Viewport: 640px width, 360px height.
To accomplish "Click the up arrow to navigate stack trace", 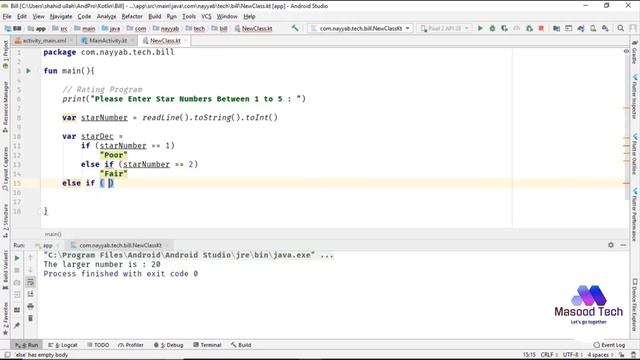I will 30,258.
